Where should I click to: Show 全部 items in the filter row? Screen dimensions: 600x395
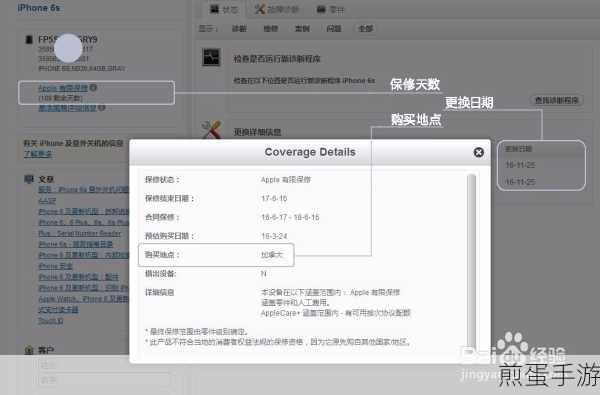click(365, 29)
